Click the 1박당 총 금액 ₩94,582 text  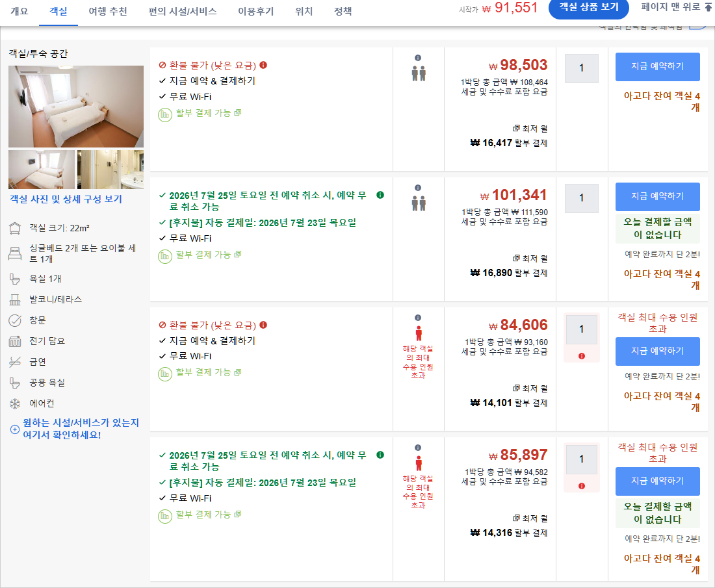point(506,472)
